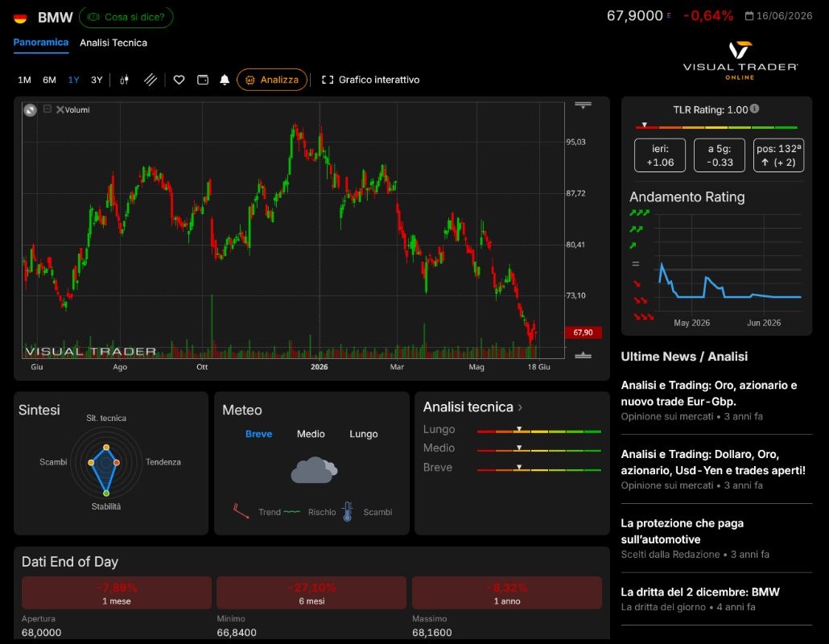Click the top scale adjust handle on chart
829x644 pixels.
pyautogui.click(x=584, y=105)
